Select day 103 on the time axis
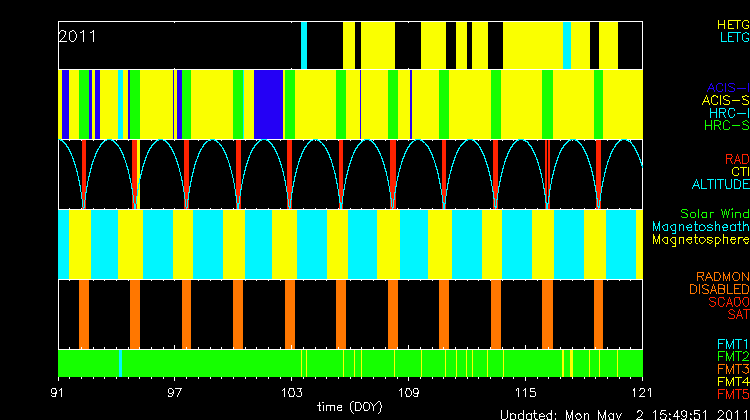The width and height of the screenshot is (750, 420). (x=292, y=391)
